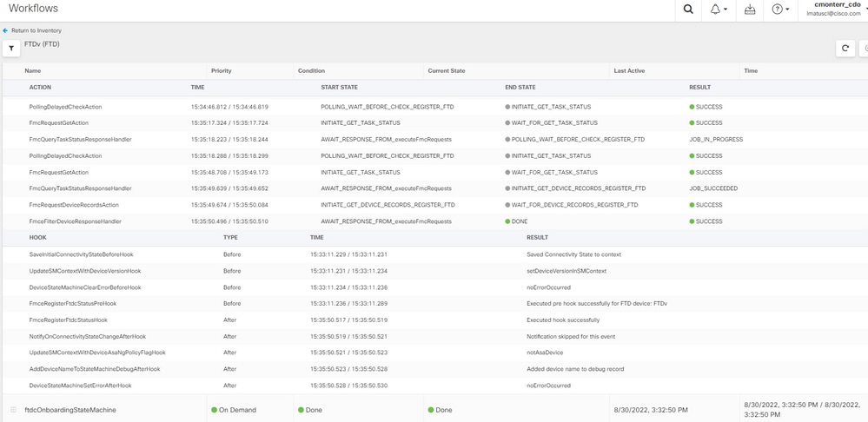
Task: Click the 'setDeviceVersionInSMContext' hook result
Action: tap(567, 271)
